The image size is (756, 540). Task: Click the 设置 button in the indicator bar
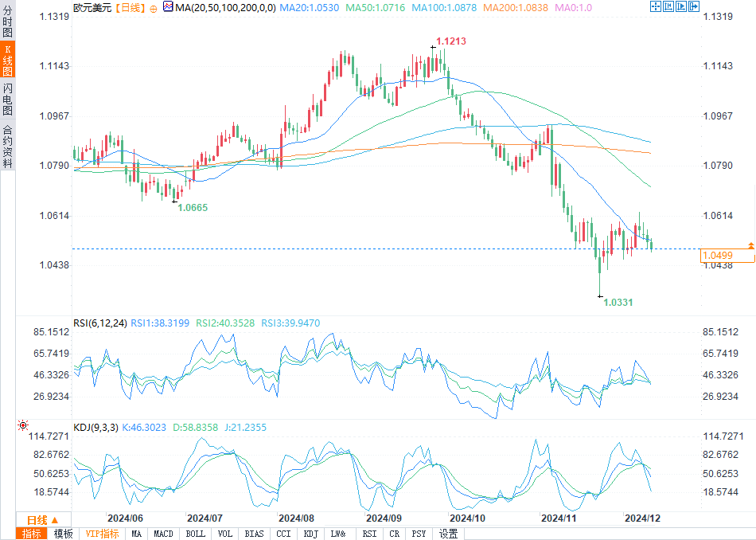point(449,534)
